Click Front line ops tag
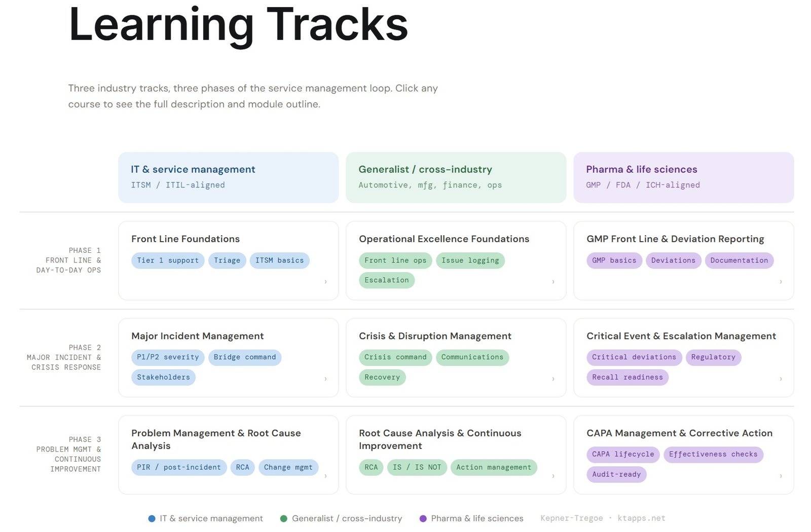 click(x=395, y=260)
